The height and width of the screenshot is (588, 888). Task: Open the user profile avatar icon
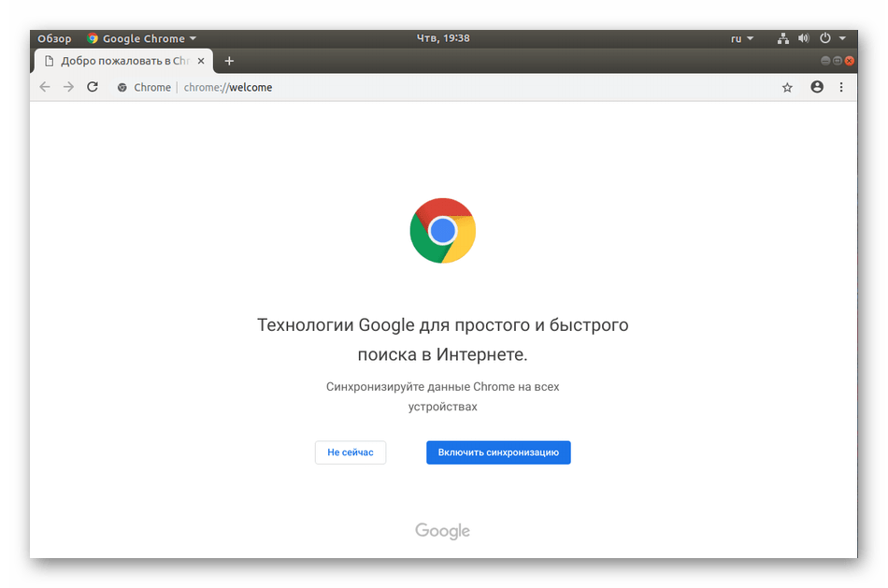tap(817, 87)
